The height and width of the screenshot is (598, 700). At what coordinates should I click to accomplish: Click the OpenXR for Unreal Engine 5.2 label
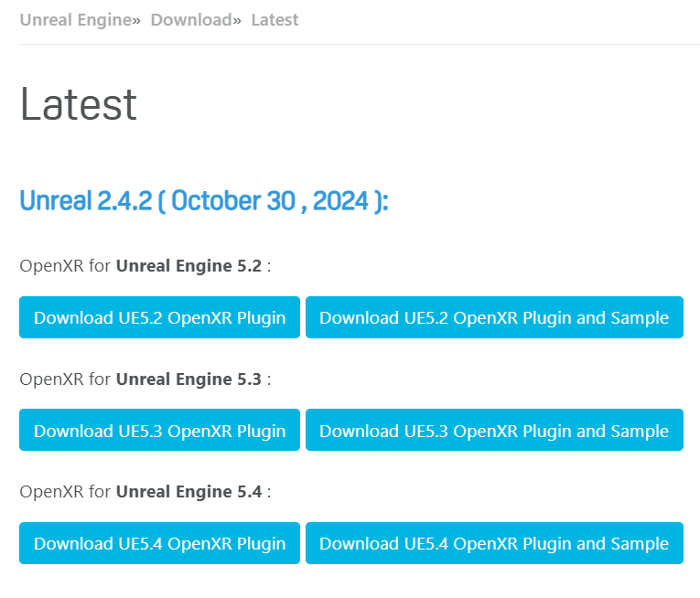(x=145, y=266)
